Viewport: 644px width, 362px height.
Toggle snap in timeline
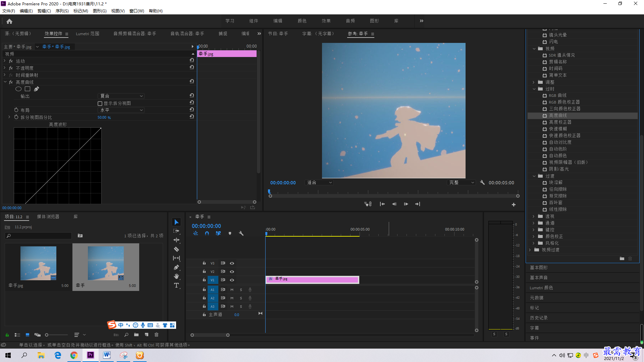pyautogui.click(x=207, y=233)
